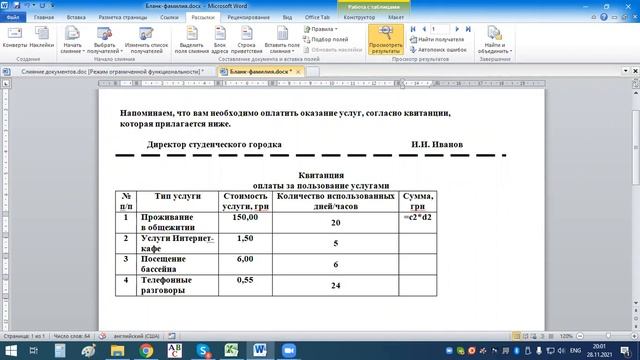Image resolution: width=640 pixels, height=360 pixels.
Task: Switch to the Ссылки tab
Action: point(169,18)
